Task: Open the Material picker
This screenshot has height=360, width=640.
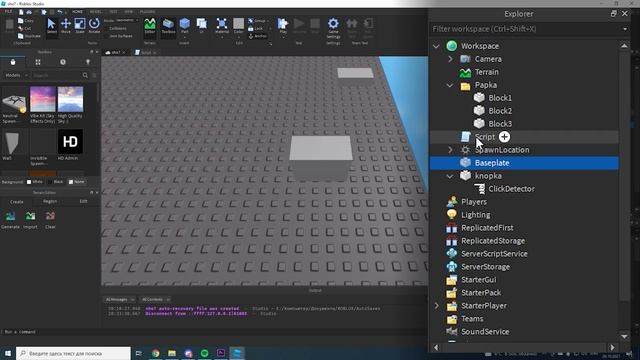Action: (222, 26)
